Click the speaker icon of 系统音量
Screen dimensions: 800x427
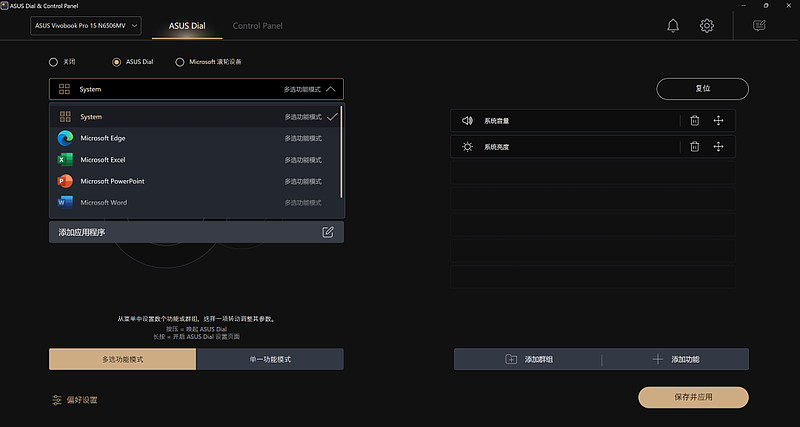(467, 121)
